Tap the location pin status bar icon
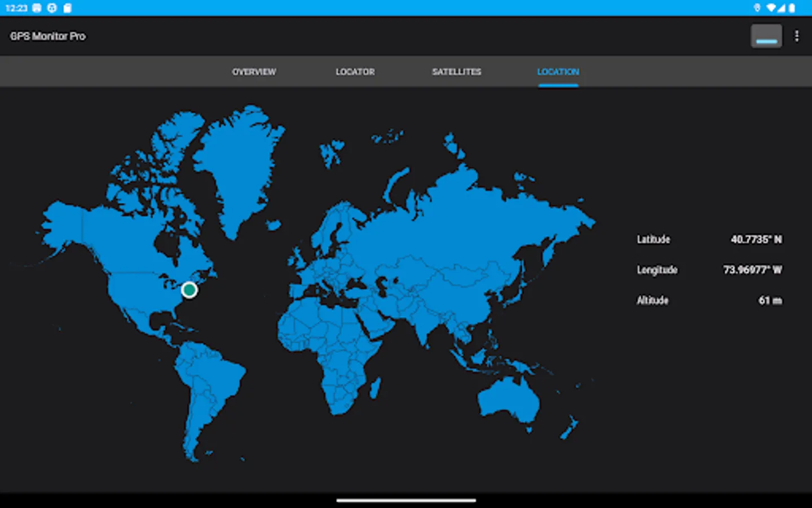Viewport: 812px width, 508px height. (757, 8)
